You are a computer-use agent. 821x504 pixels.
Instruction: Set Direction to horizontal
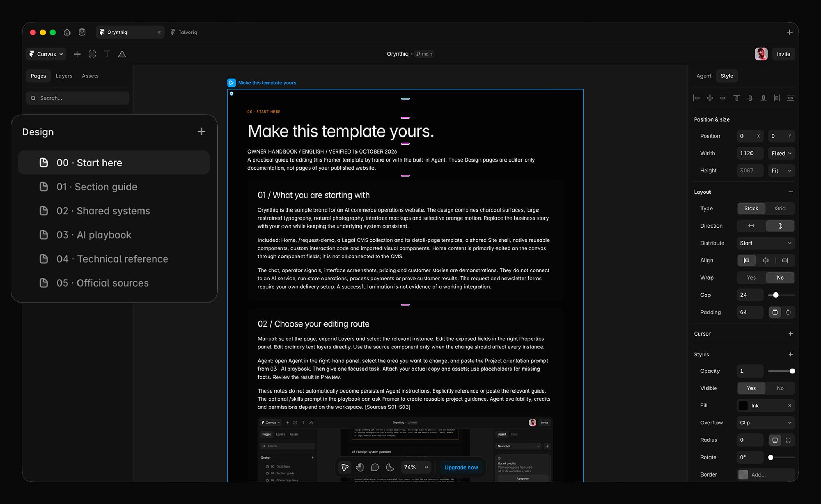751,226
